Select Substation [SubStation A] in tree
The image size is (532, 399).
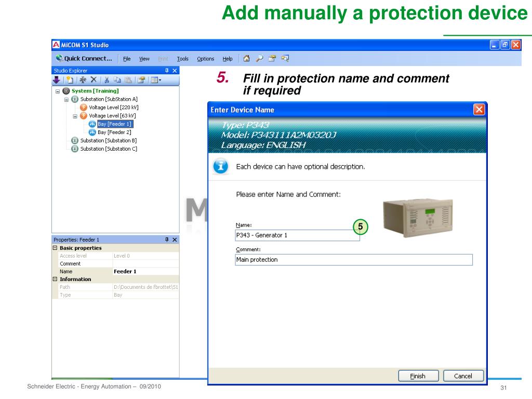click(x=109, y=99)
